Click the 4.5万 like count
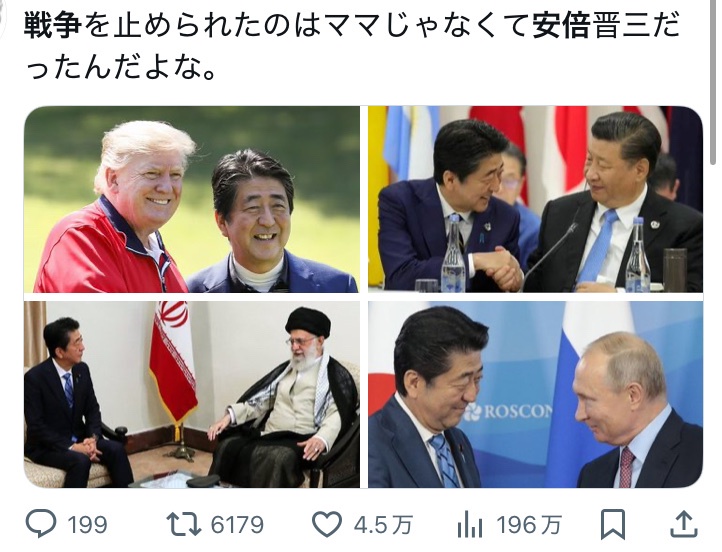 click(x=383, y=524)
